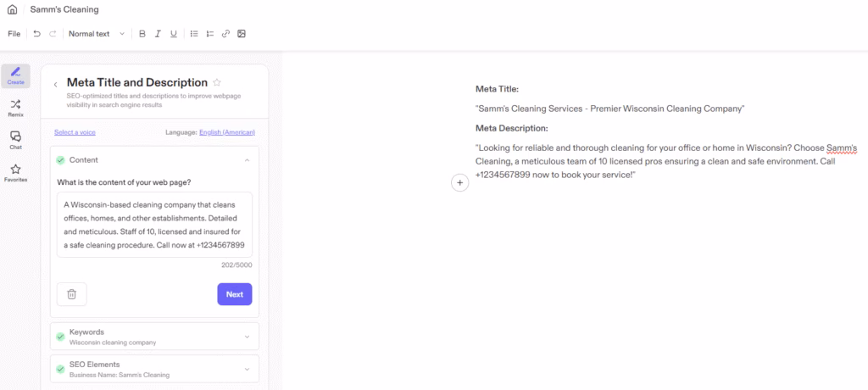Delete content using trash icon button
The width and height of the screenshot is (868, 390).
72,294
